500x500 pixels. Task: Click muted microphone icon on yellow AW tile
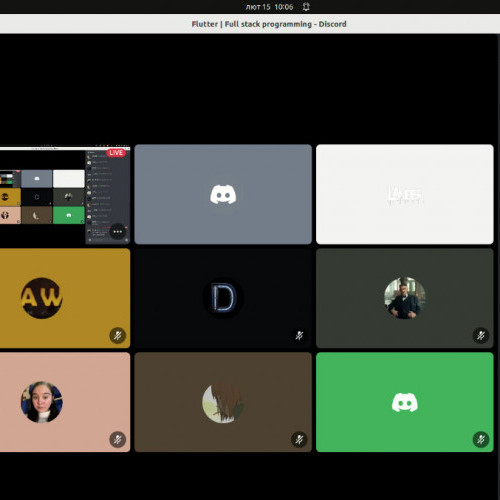(x=118, y=335)
